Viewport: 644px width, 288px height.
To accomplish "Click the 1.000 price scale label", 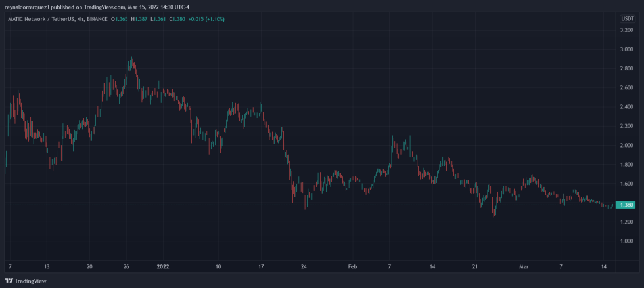I will pos(627,241).
